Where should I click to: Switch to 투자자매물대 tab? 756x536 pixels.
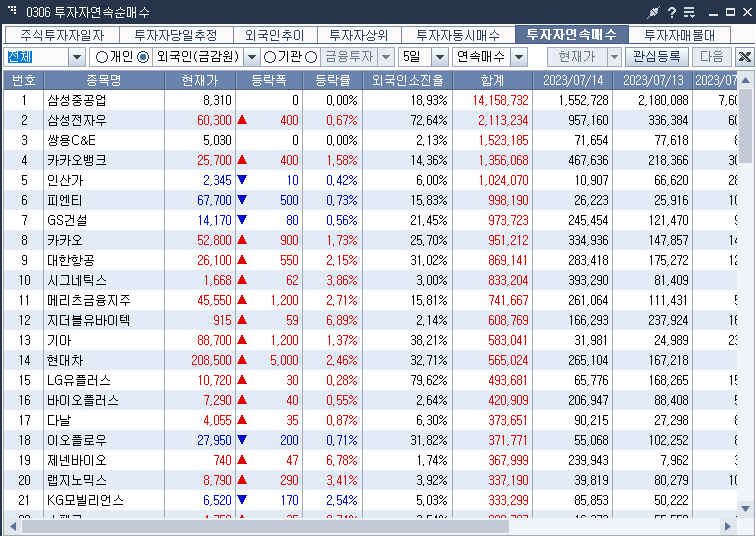click(679, 35)
